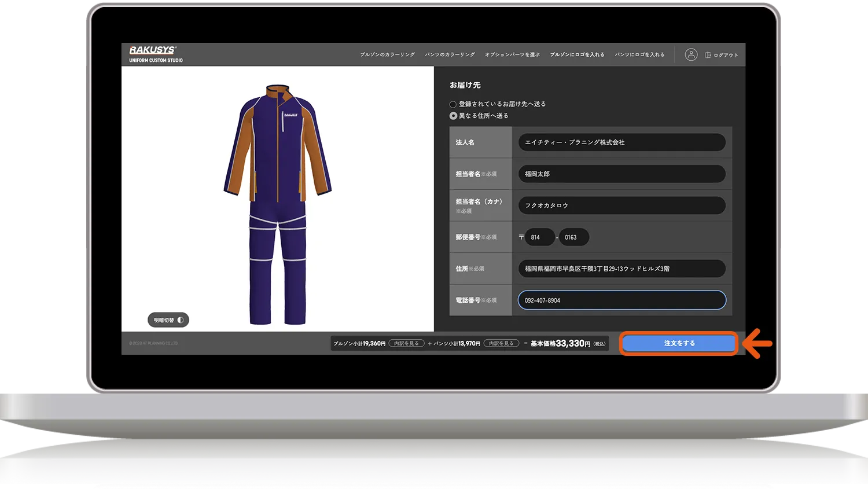Expand パンツ小計 breakdown with 内訳を見る
This screenshot has width=868, height=492.
501,343
